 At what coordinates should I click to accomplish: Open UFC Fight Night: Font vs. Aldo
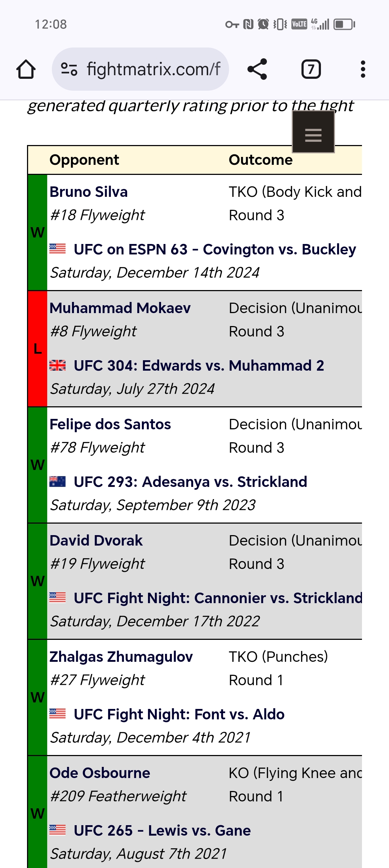pyautogui.click(x=179, y=714)
